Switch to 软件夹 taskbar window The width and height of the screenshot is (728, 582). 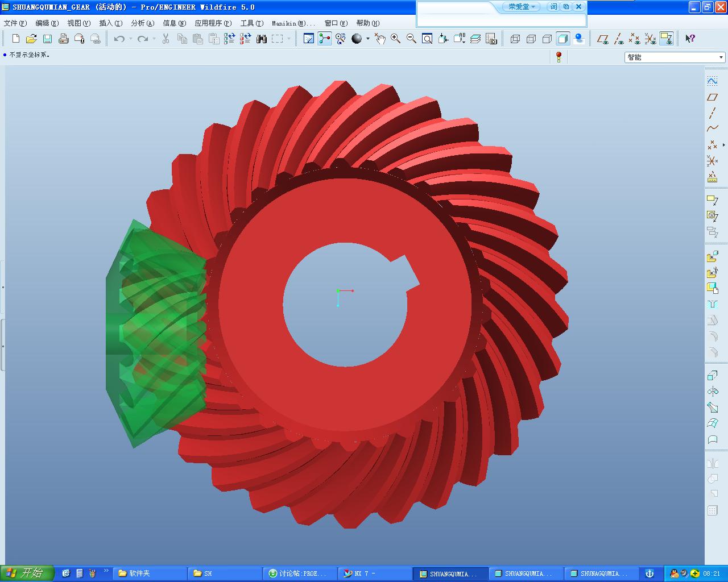tap(150, 573)
